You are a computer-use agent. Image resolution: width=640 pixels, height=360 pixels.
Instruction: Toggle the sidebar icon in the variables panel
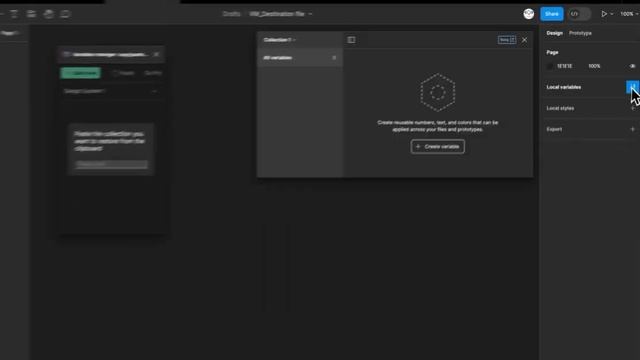click(x=351, y=40)
